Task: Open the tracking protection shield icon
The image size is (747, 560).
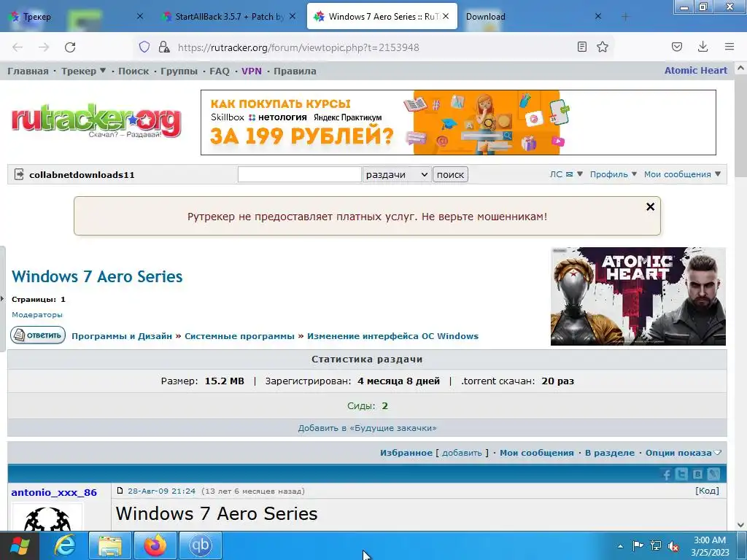Action: tap(144, 47)
